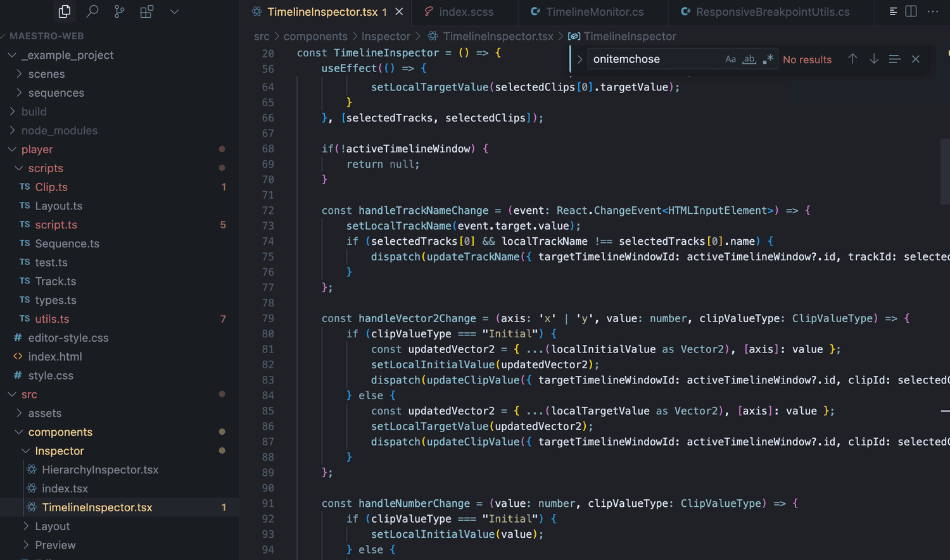This screenshot has height=560, width=950.
Task: Click the outline icon left of split editor
Action: pos(893,11)
